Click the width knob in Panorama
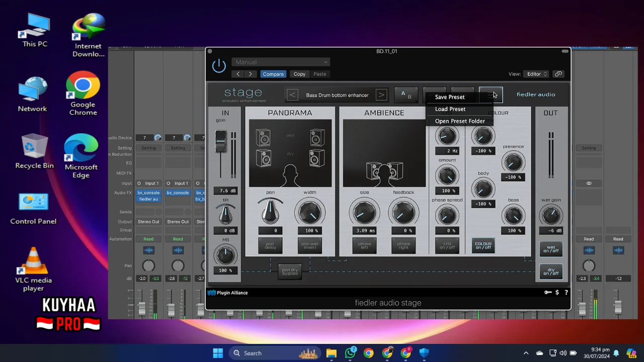This screenshot has width=644, height=362. coord(310,212)
